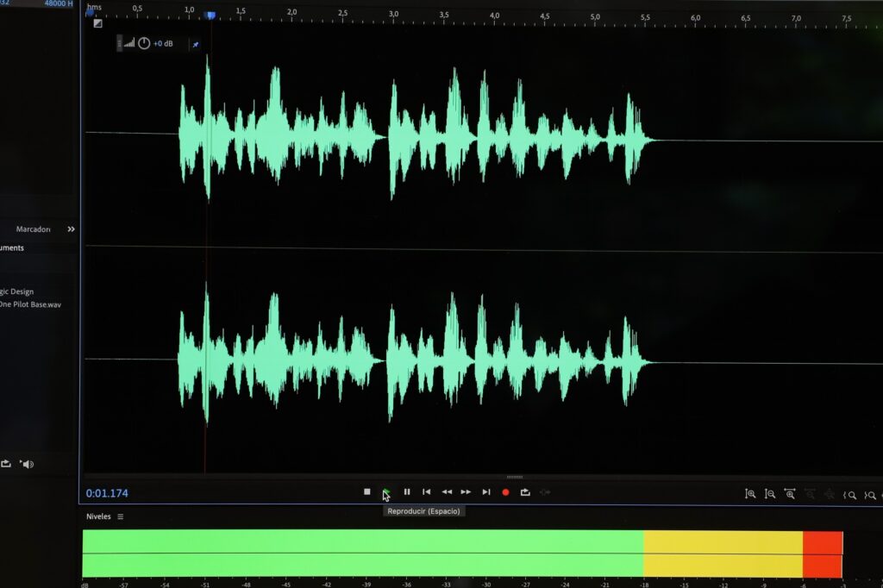Zoom in on amplitude
Viewport: 883px width, 588px height.
tap(750, 494)
